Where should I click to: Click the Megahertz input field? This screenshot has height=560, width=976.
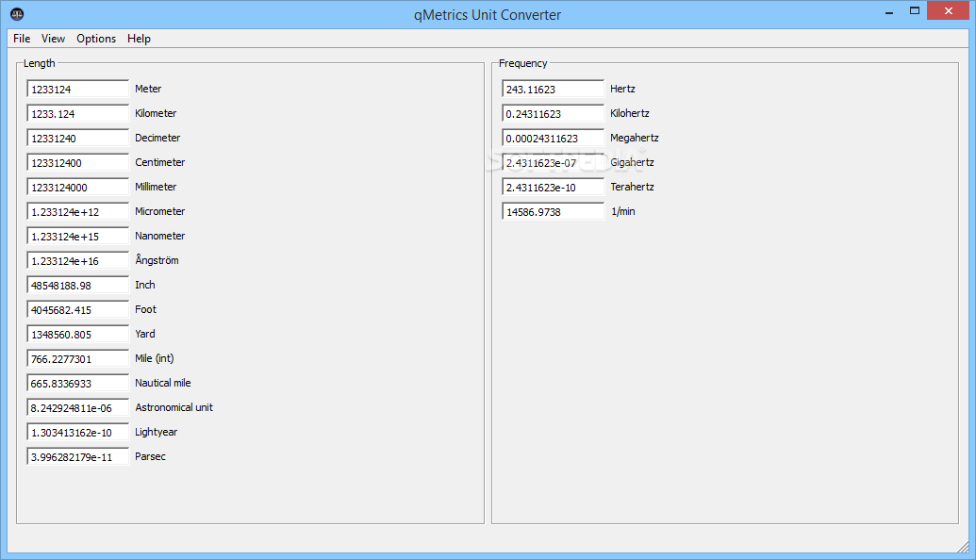pyautogui.click(x=553, y=139)
